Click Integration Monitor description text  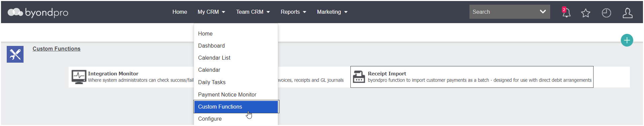pos(141,80)
